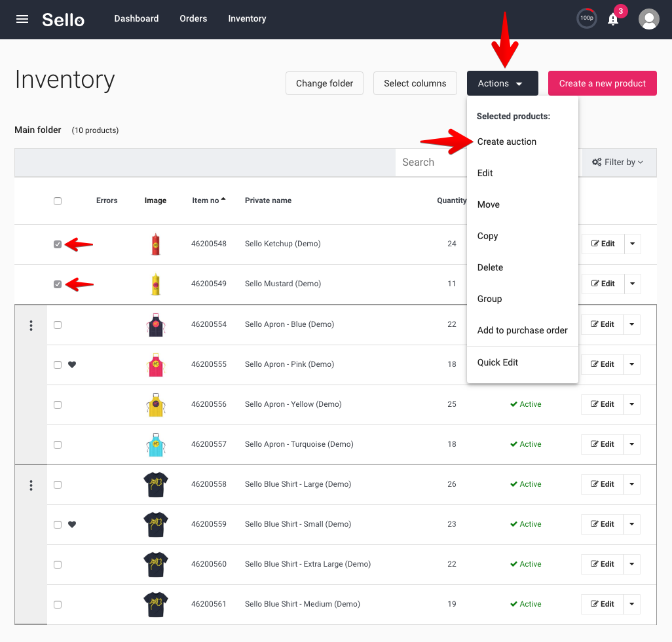Uncheck the Sello Mustard checkbox
The height and width of the screenshot is (642, 672).
[58, 284]
